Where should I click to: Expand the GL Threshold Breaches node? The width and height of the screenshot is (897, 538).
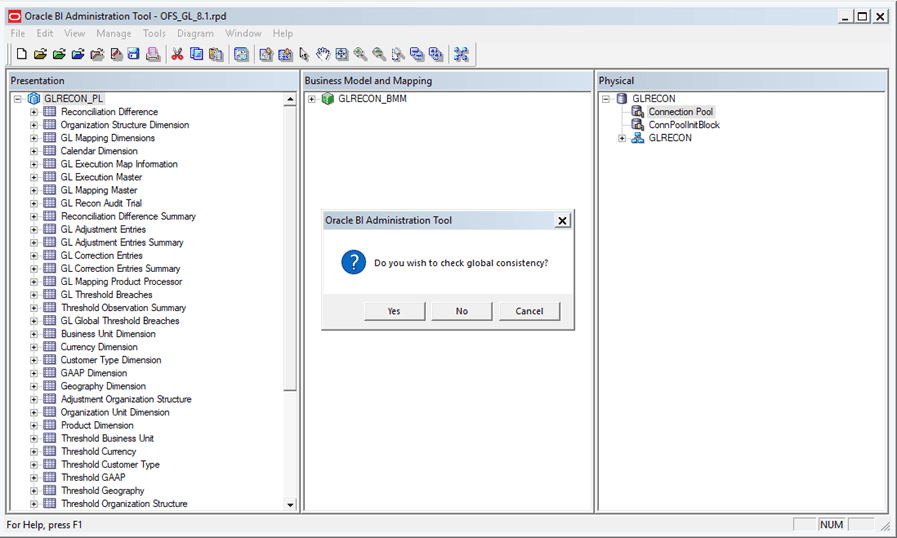[x=34, y=295]
